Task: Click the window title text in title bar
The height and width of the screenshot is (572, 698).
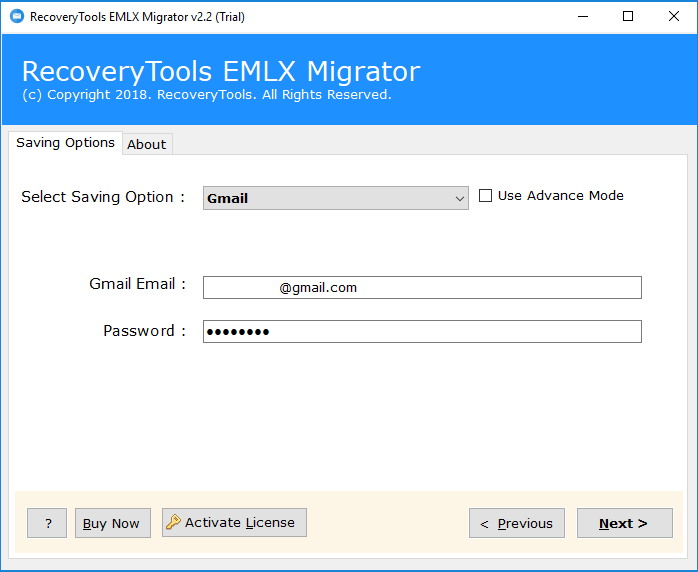Action: pos(137,17)
